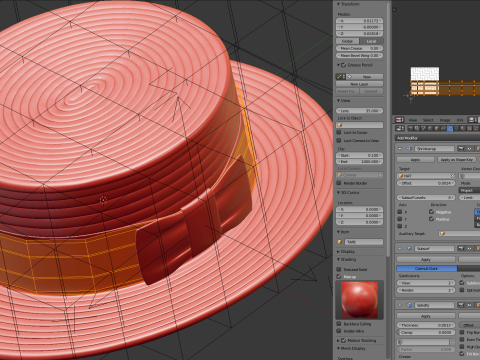Open the Image menu in UV editor
This screenshot has width=480, height=360.
point(445,120)
